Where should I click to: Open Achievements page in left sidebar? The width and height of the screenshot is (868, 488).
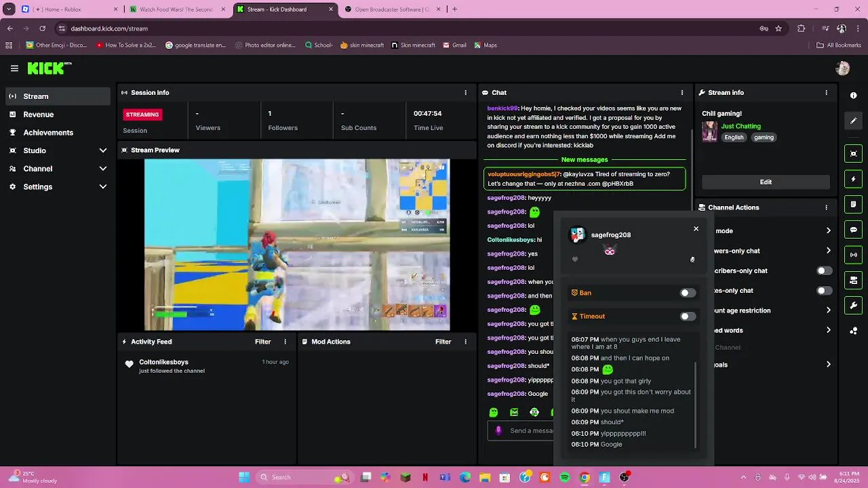pos(58,133)
